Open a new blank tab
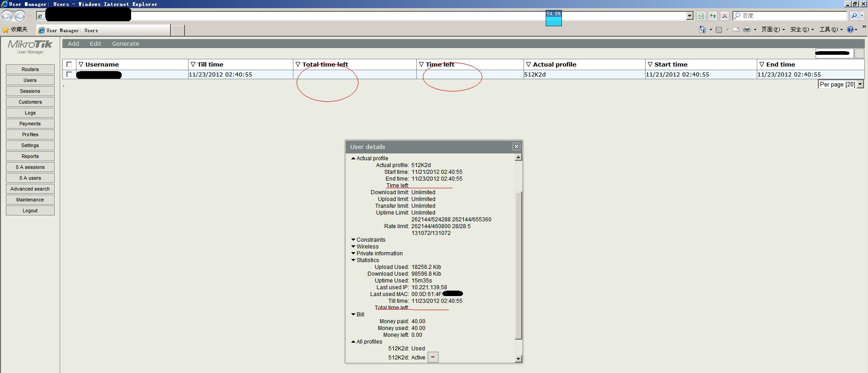 pos(178,30)
